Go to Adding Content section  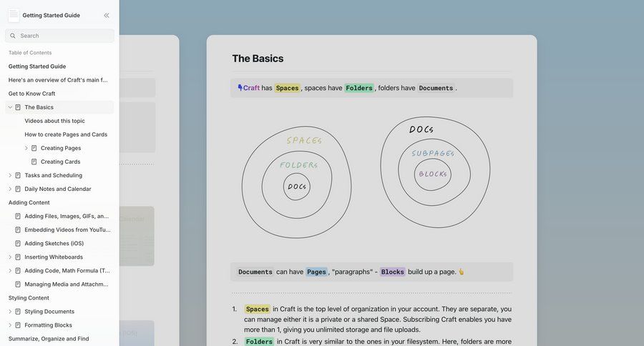pos(29,202)
